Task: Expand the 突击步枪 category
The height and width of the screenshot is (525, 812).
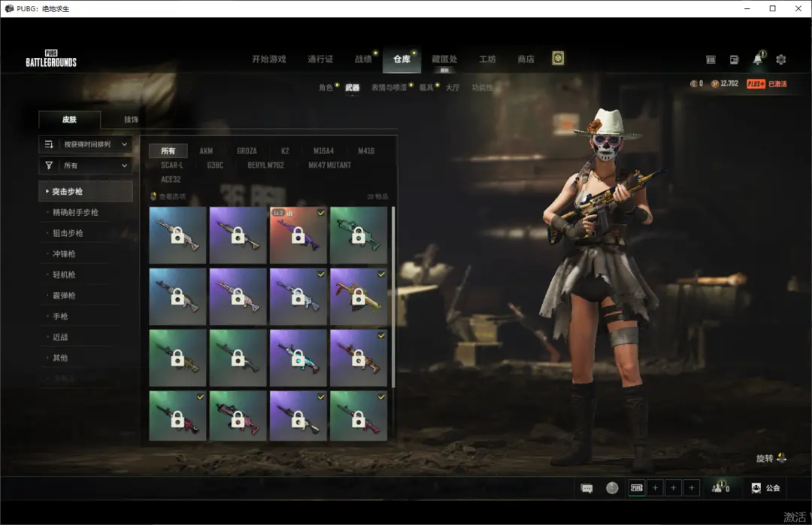Action: [x=85, y=192]
